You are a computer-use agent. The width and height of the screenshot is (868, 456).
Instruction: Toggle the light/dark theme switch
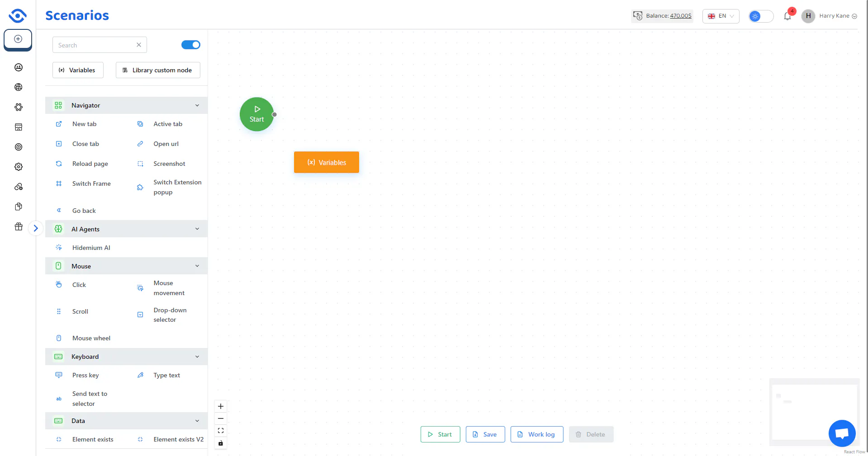[x=761, y=16]
